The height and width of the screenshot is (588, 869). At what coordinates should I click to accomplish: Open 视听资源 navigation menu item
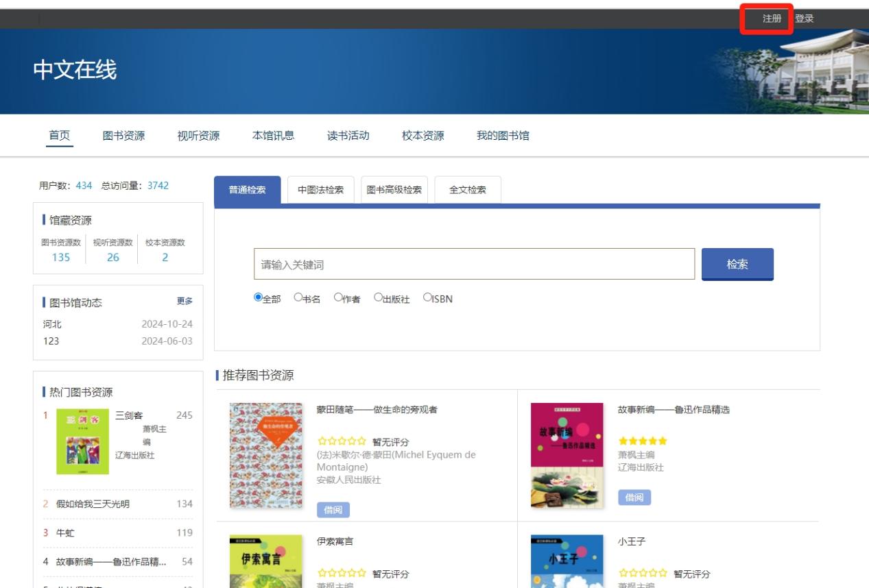(198, 136)
